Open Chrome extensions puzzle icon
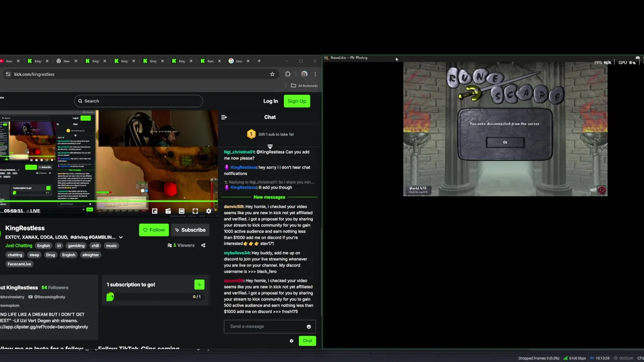This screenshot has height=362, width=644. point(288,74)
